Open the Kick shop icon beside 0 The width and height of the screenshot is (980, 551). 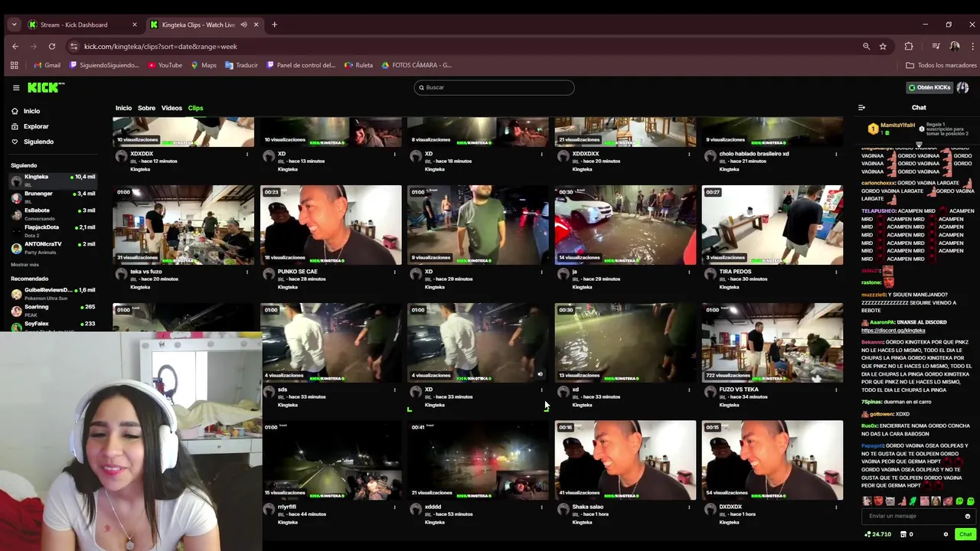point(903,534)
